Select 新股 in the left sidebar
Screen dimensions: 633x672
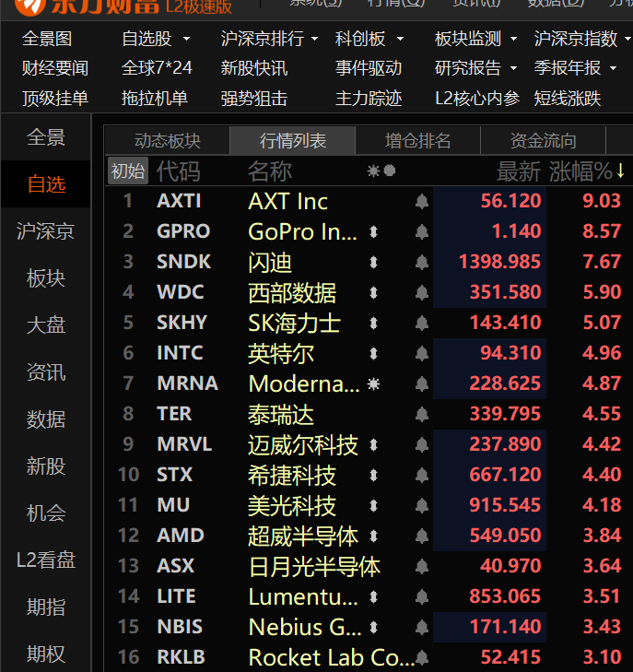pos(46,466)
